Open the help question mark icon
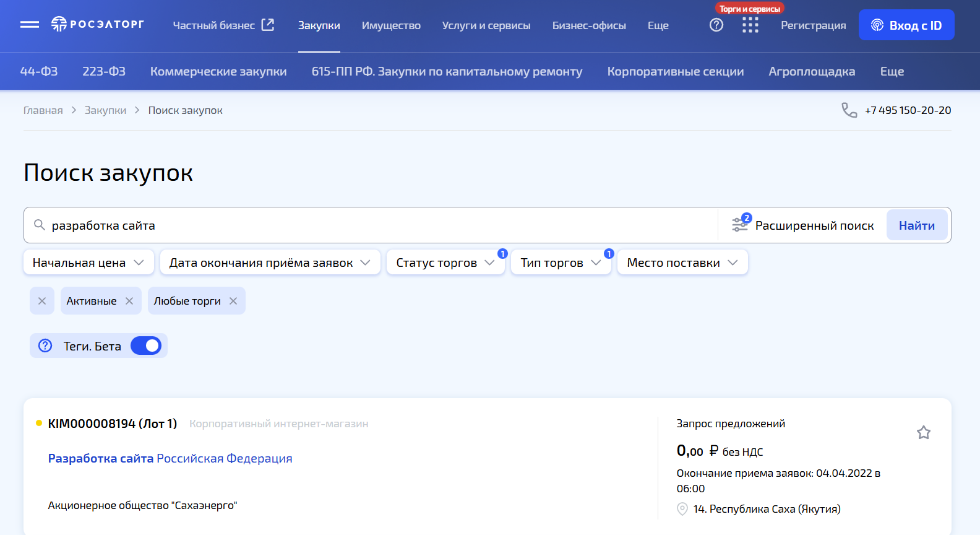Screen dimensions: 980x535 pyautogui.click(x=716, y=25)
